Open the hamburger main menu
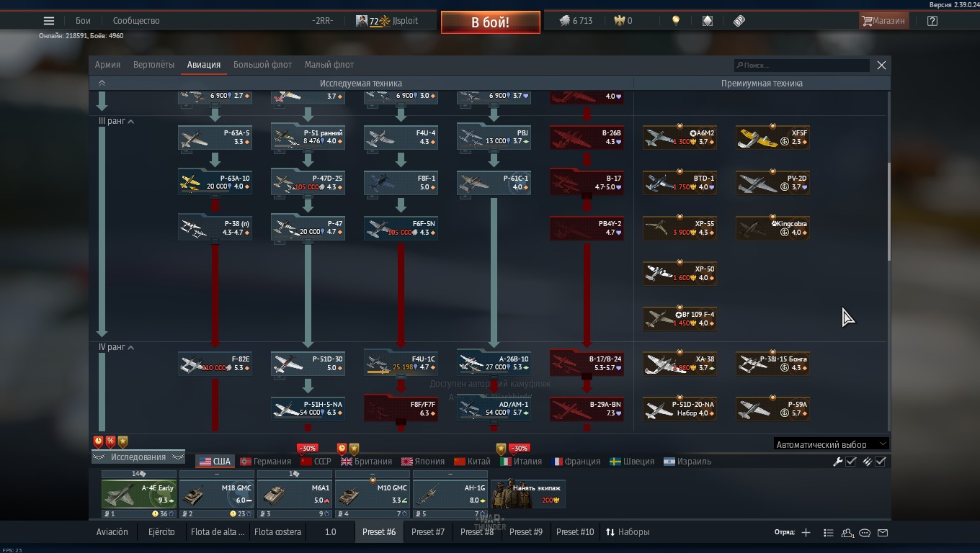The width and height of the screenshot is (980, 553). [49, 21]
